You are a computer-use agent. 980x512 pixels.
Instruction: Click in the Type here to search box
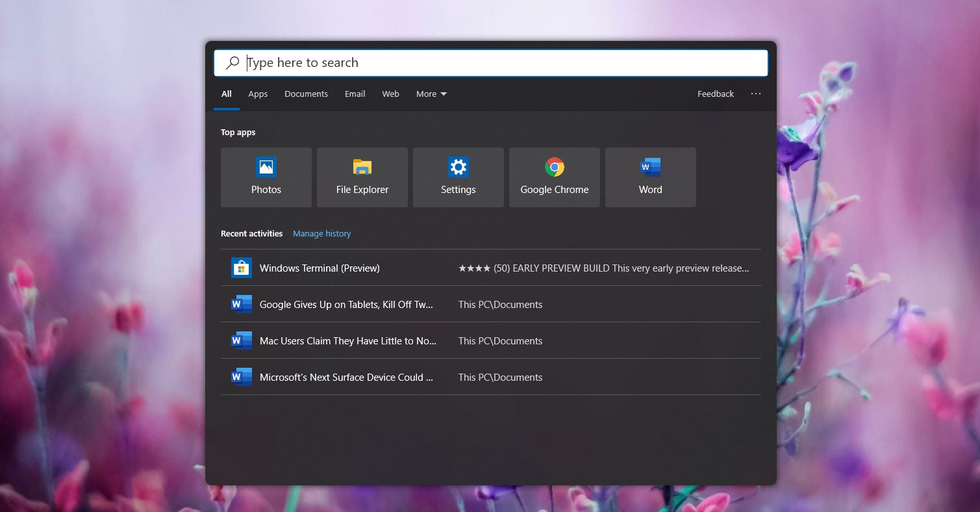pos(491,63)
